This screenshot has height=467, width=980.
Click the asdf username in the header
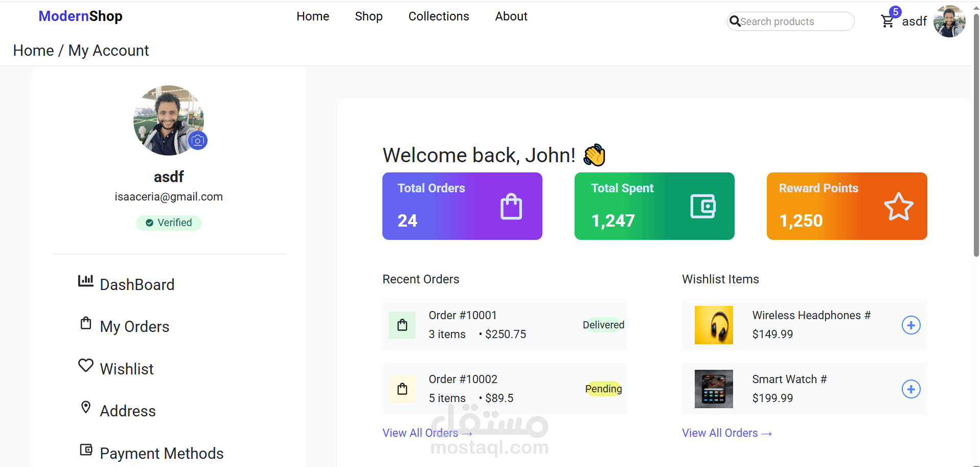pyautogui.click(x=915, y=21)
